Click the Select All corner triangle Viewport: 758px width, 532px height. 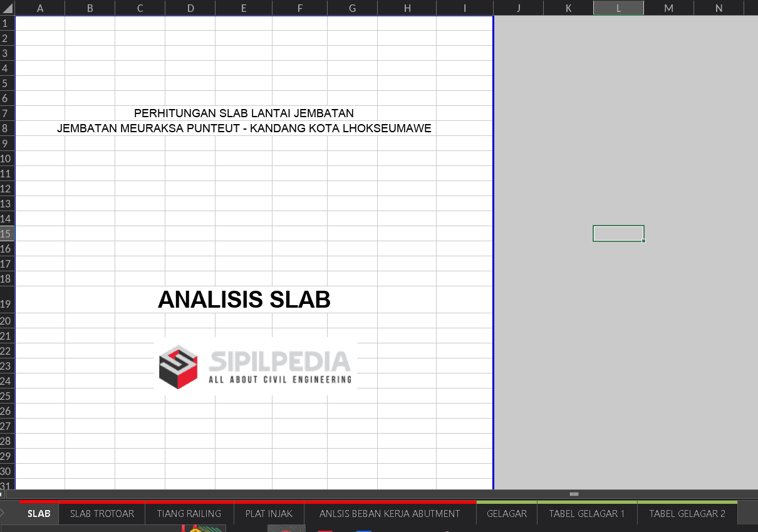coord(8,8)
